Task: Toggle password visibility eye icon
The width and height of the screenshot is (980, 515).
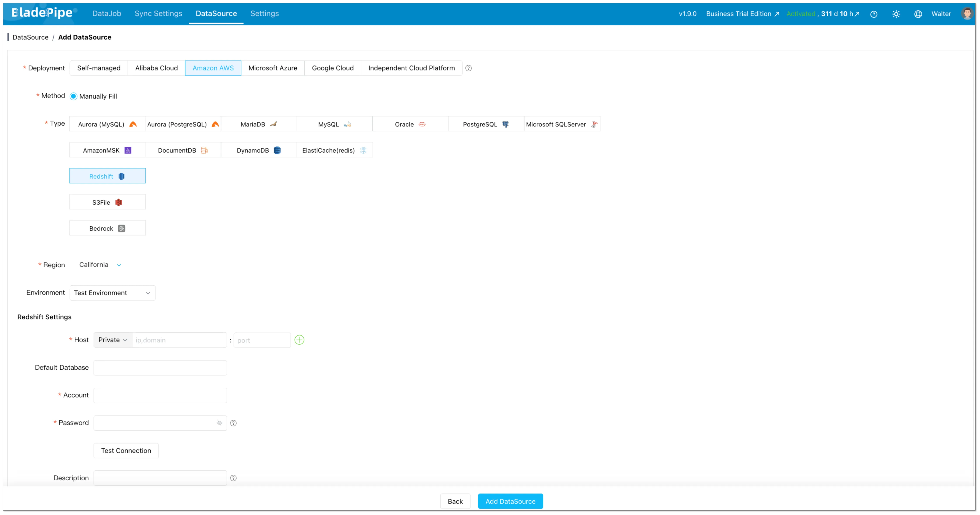Action: coord(219,423)
